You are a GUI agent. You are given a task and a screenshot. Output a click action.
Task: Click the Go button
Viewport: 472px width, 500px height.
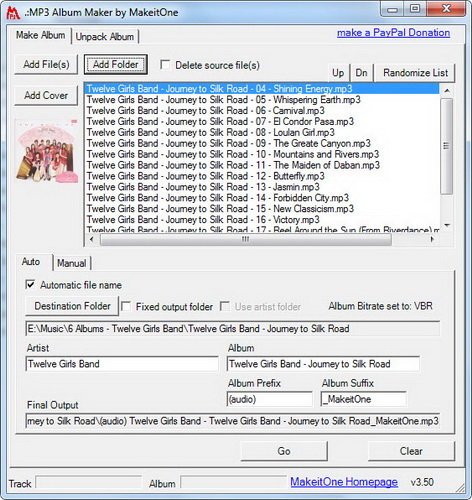click(x=284, y=451)
